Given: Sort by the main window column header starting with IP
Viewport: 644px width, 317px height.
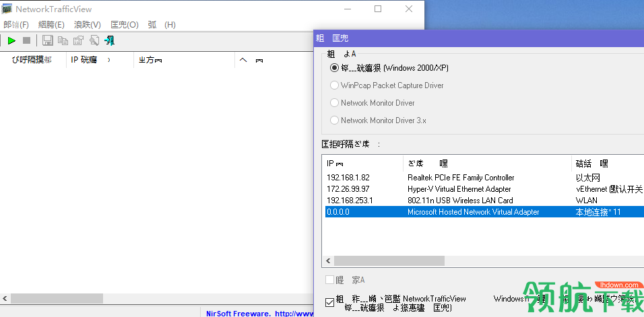Looking at the screenshot, I should point(100,60).
